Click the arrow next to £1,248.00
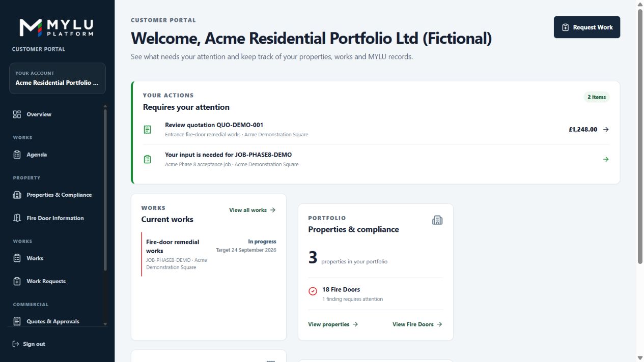This screenshot has width=644, height=362. click(x=606, y=130)
